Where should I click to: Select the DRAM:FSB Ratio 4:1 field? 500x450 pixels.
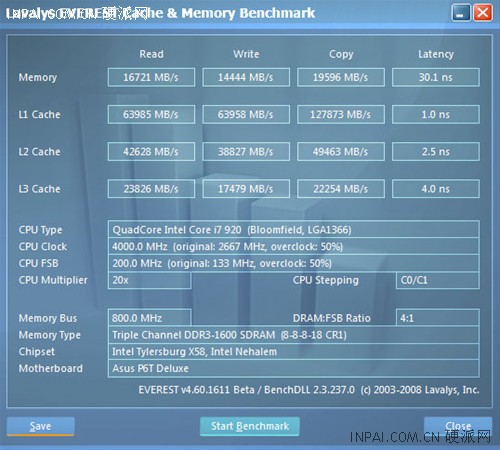(438, 317)
